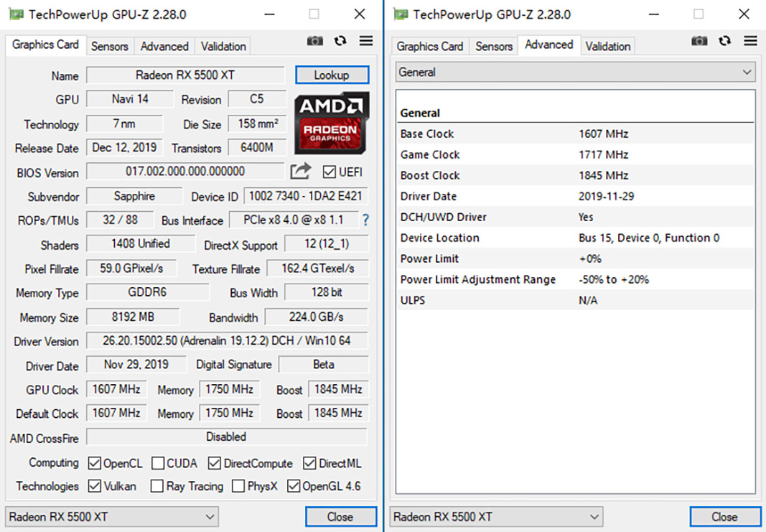Select the Game Clock row
766x532 pixels.
[x=575, y=155]
